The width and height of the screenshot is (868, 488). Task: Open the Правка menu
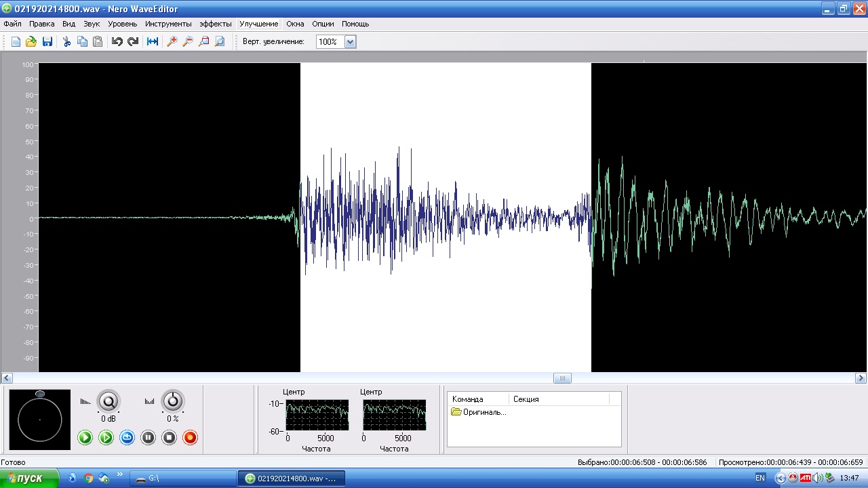point(42,24)
